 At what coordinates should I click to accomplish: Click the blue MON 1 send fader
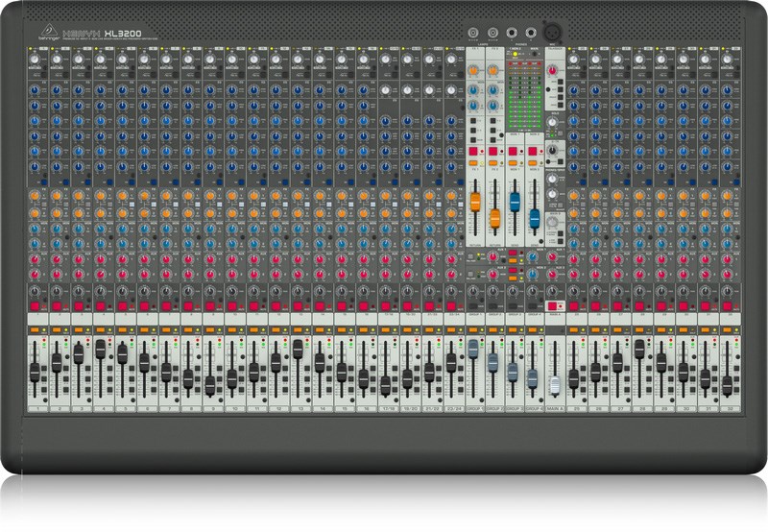tap(515, 202)
